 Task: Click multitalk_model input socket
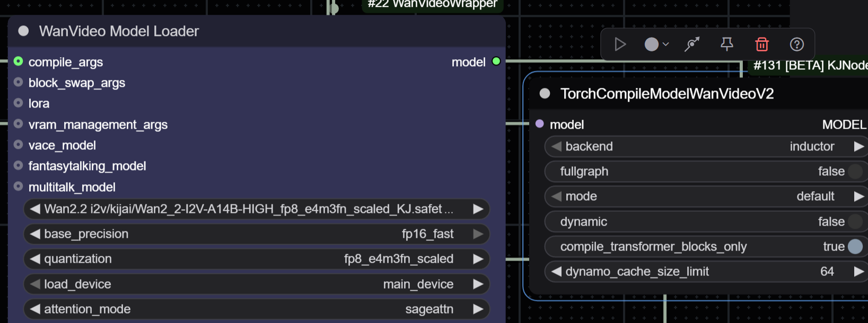tap(19, 186)
